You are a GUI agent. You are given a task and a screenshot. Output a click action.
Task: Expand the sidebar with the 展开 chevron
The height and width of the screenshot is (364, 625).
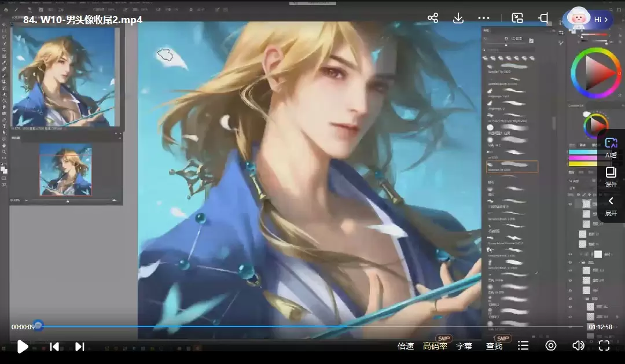(x=611, y=207)
